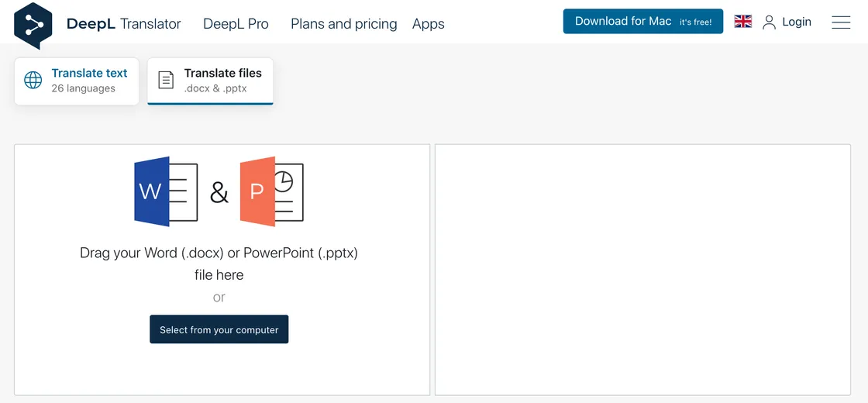Open Plans and pricing page

[344, 24]
